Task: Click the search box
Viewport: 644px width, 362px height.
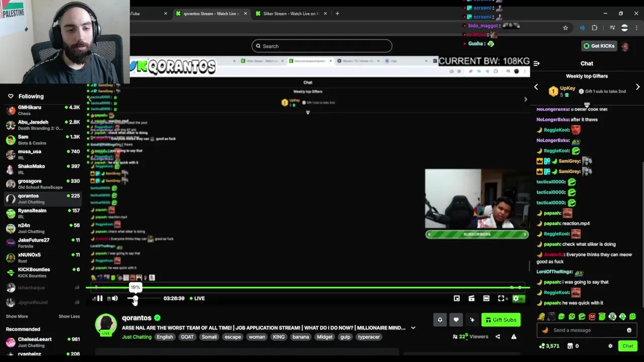Action: pyautogui.click(x=321, y=46)
